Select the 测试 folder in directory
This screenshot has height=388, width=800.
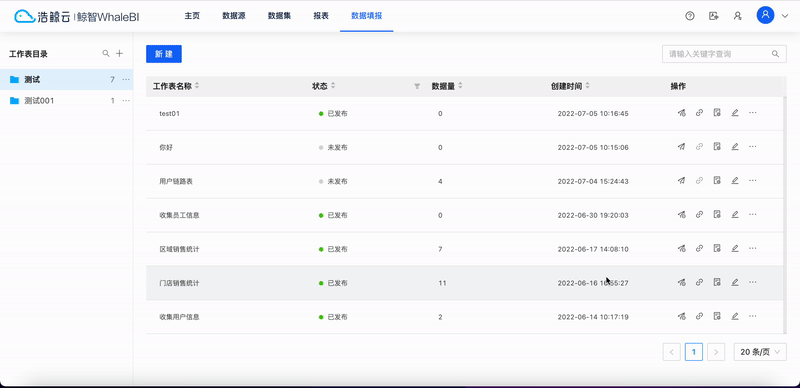tap(66, 80)
